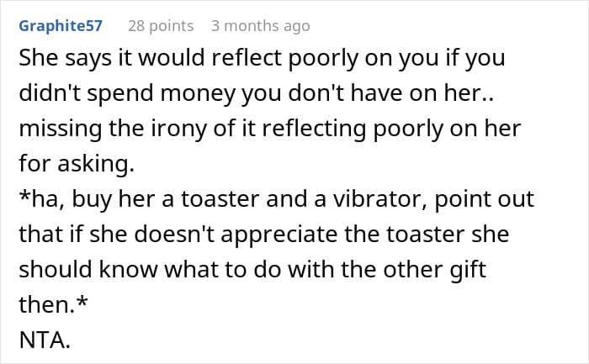Click the word didn't starting line two

(x=50, y=94)
